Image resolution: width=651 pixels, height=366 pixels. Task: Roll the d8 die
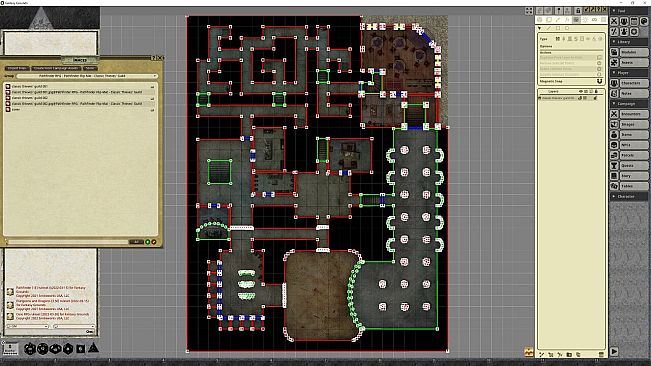[x=68, y=349]
